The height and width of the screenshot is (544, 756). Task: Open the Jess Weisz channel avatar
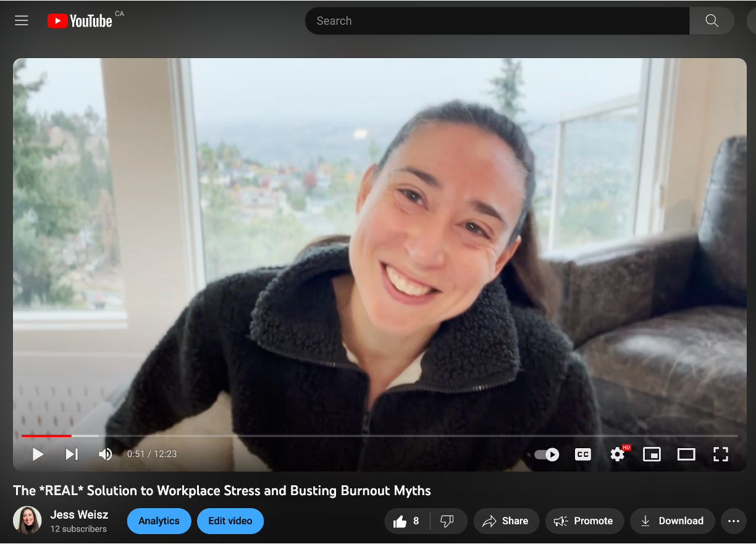point(27,521)
